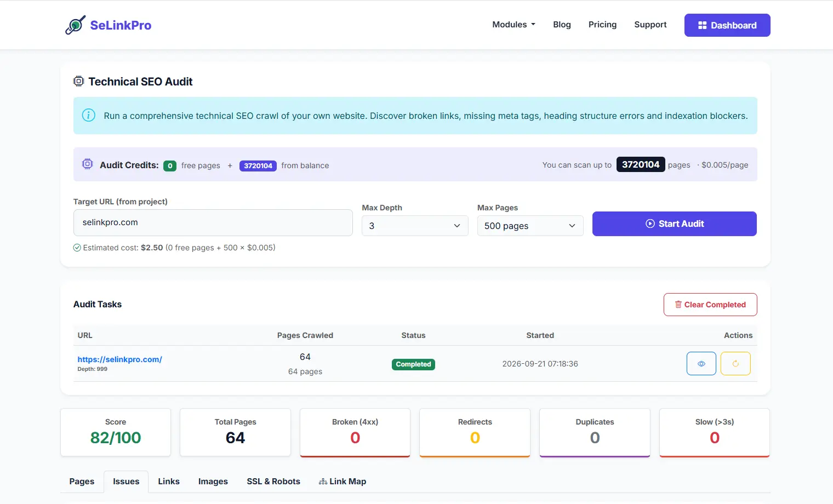Switch to the Links tab

pos(169,482)
